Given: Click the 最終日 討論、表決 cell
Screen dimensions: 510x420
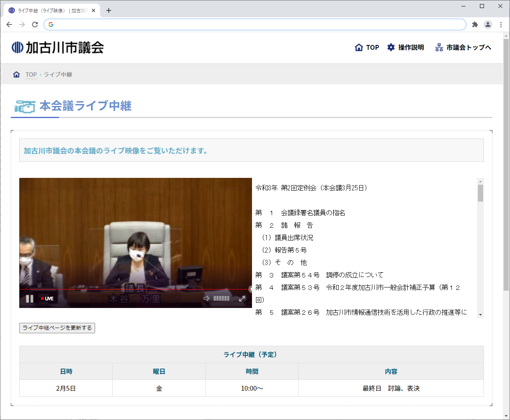Looking at the screenshot, I should (x=391, y=388).
